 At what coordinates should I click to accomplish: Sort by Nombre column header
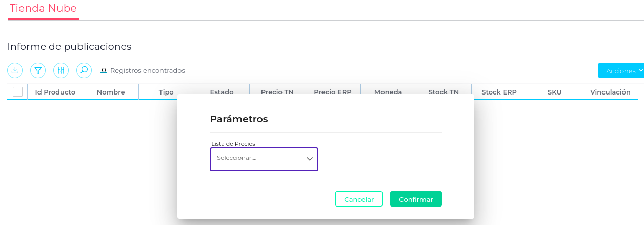pyautogui.click(x=111, y=92)
